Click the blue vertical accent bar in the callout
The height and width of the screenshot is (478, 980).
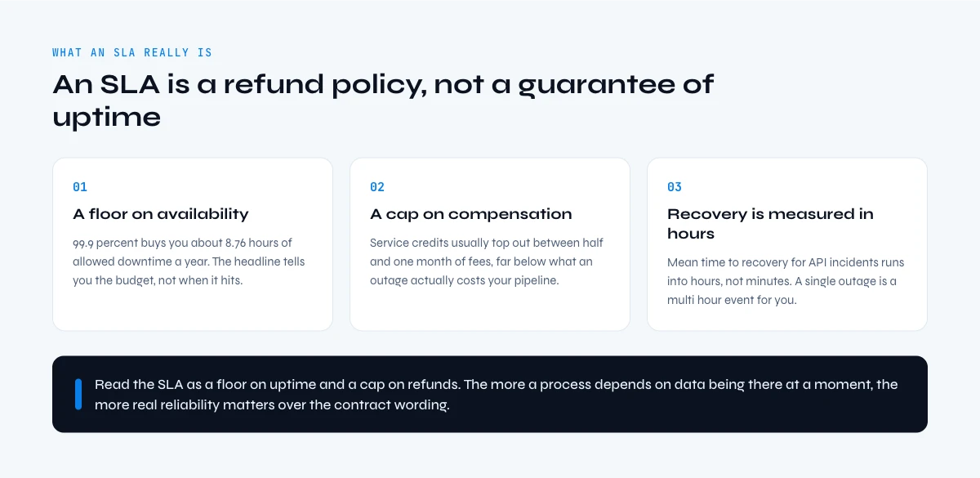coord(78,394)
